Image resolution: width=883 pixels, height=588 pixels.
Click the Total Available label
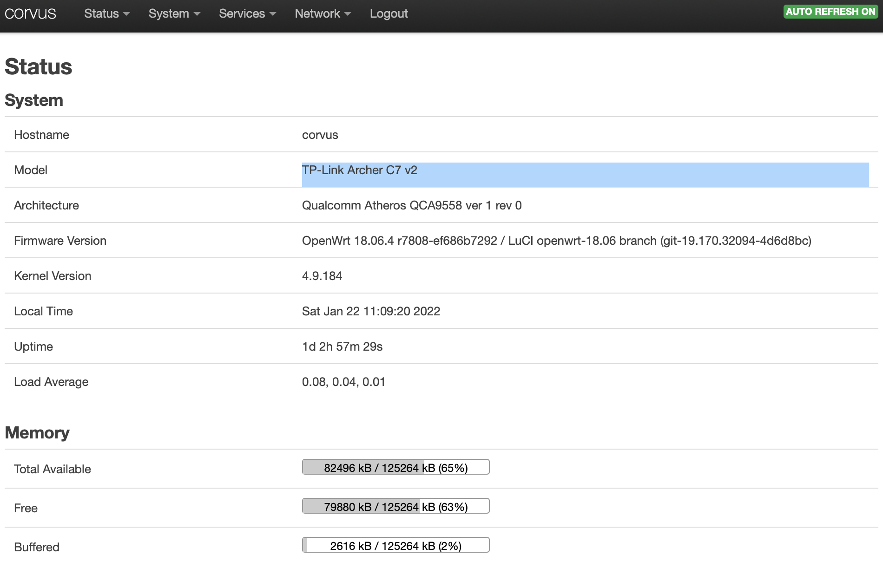[x=53, y=469]
